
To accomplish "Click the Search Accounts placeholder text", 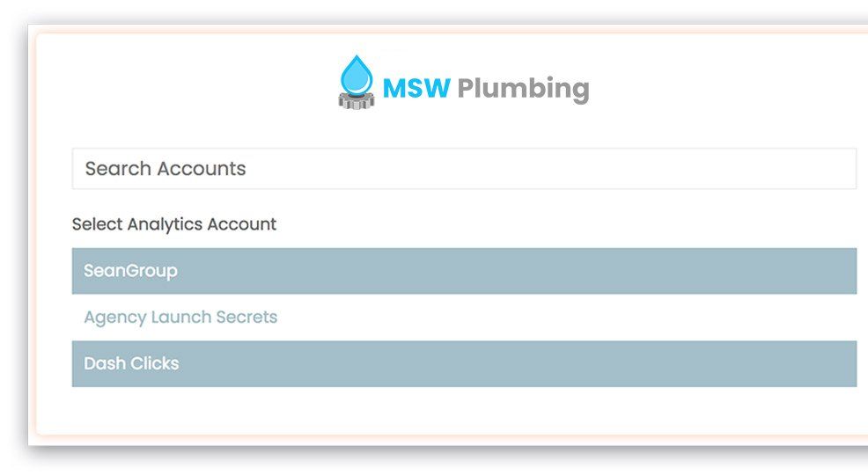I will pos(166,168).
